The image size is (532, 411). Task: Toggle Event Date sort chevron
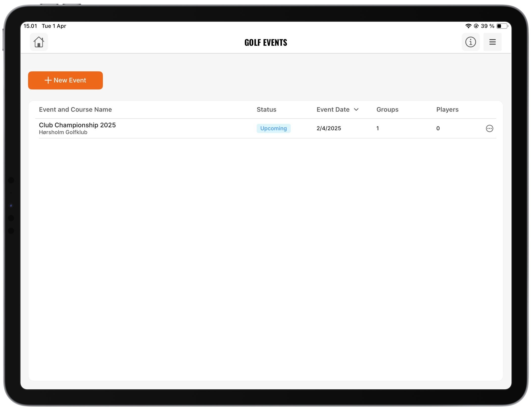pyautogui.click(x=356, y=109)
